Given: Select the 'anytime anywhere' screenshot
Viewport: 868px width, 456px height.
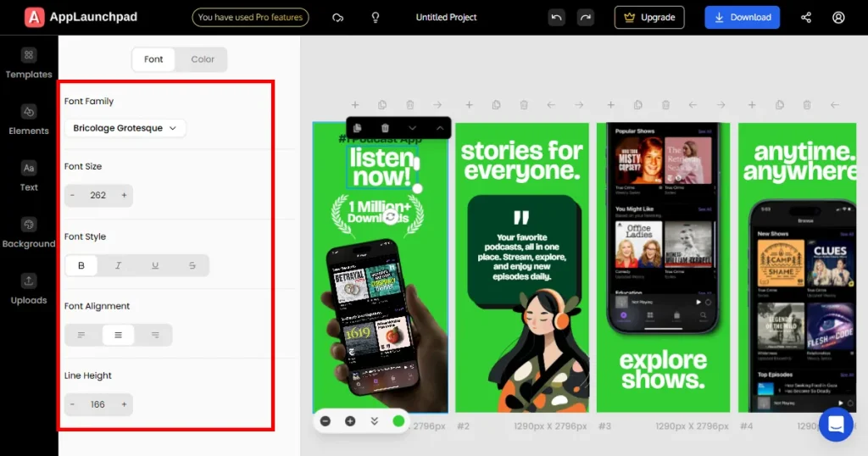Looking at the screenshot, I should tap(797, 268).
